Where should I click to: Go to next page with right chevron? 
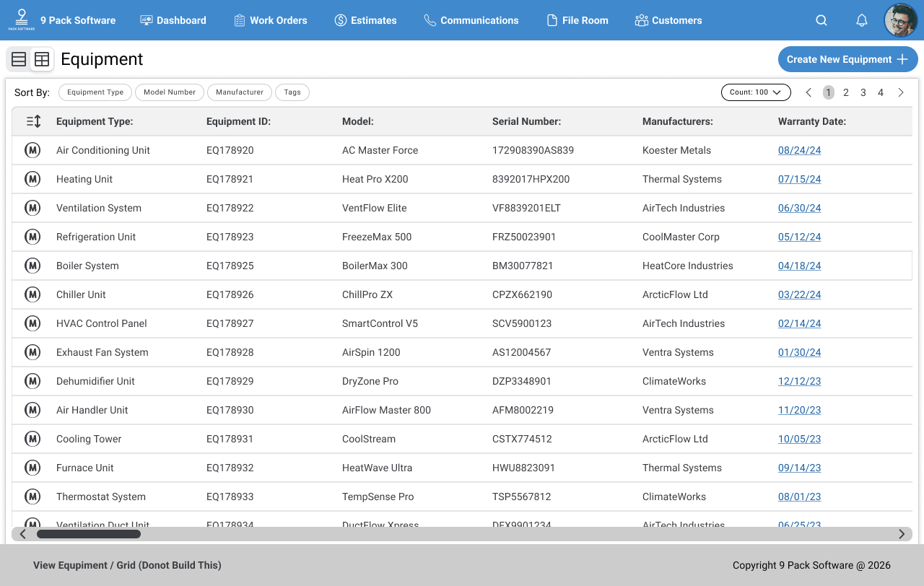click(x=901, y=92)
